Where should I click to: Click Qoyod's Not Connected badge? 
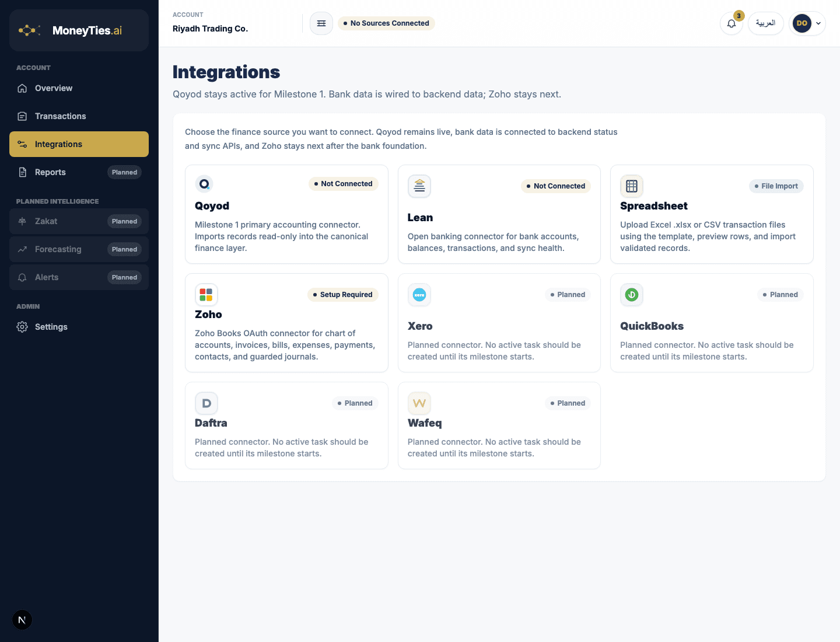pyautogui.click(x=344, y=184)
